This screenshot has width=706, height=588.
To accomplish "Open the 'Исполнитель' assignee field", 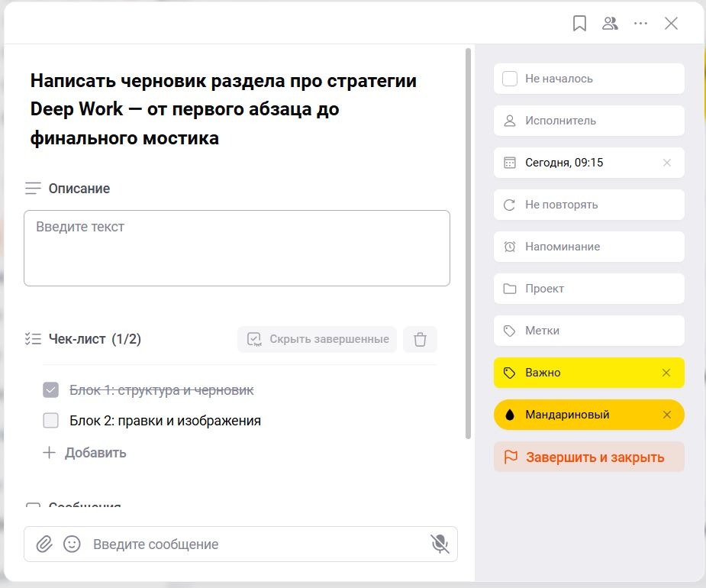I will click(589, 121).
